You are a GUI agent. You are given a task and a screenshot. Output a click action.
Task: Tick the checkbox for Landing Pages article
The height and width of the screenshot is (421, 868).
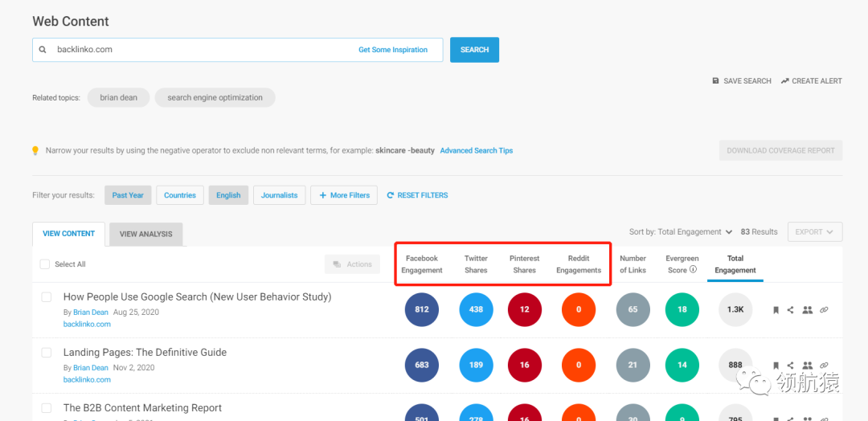click(47, 353)
